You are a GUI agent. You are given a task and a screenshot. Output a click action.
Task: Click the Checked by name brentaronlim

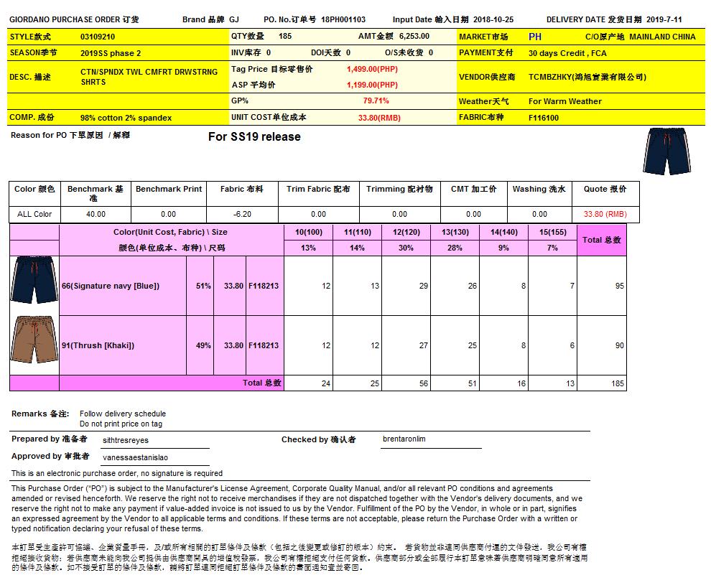coord(404,439)
